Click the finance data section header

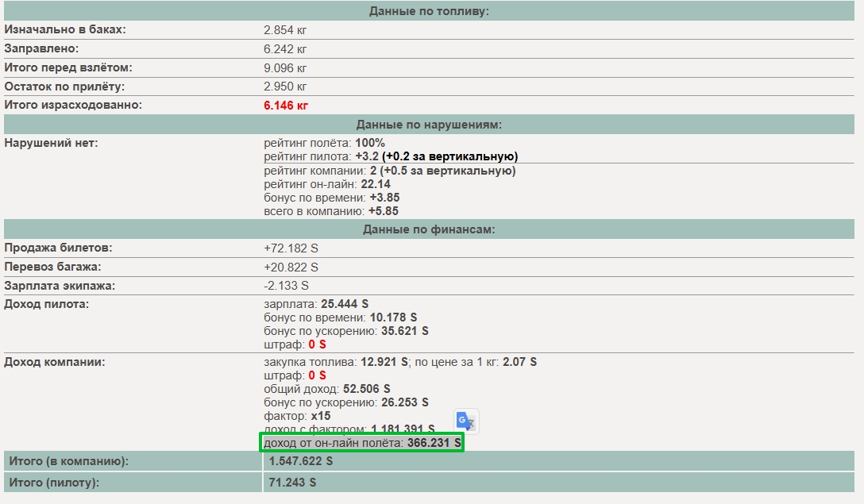coord(429,229)
